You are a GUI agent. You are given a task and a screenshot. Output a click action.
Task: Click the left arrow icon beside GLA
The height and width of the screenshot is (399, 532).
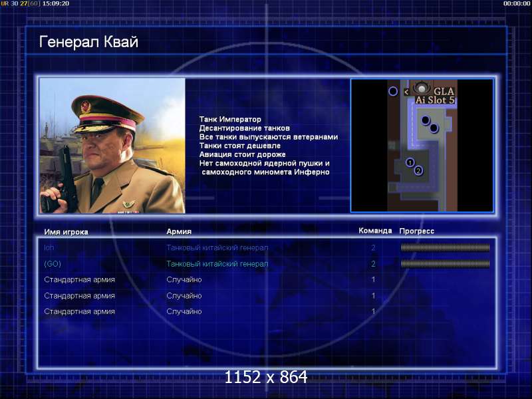[x=406, y=92]
